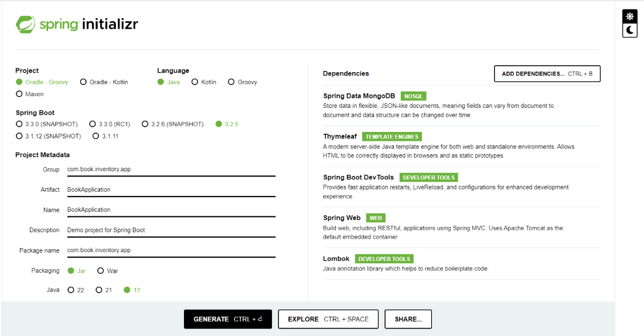
Task: Click the Lombok dependency entry
Action: click(x=336, y=259)
